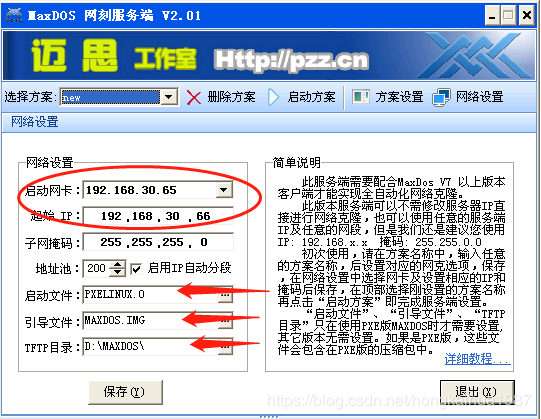Browse for 启动文件 with the ... button
541x419 pixels.
click(226, 295)
